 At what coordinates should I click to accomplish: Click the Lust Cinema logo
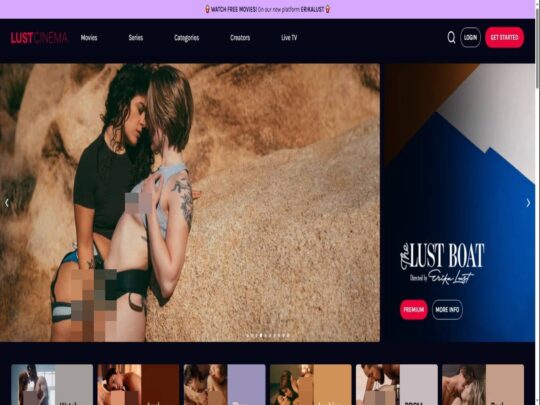click(39, 38)
